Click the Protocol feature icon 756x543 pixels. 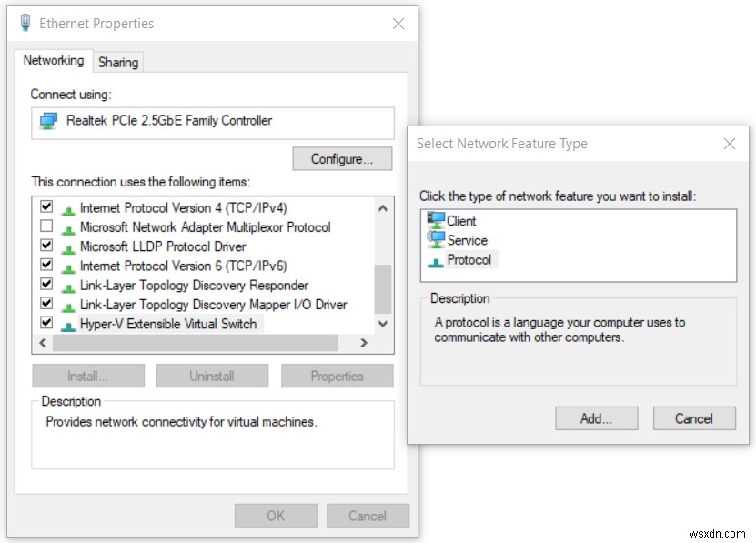click(436, 262)
